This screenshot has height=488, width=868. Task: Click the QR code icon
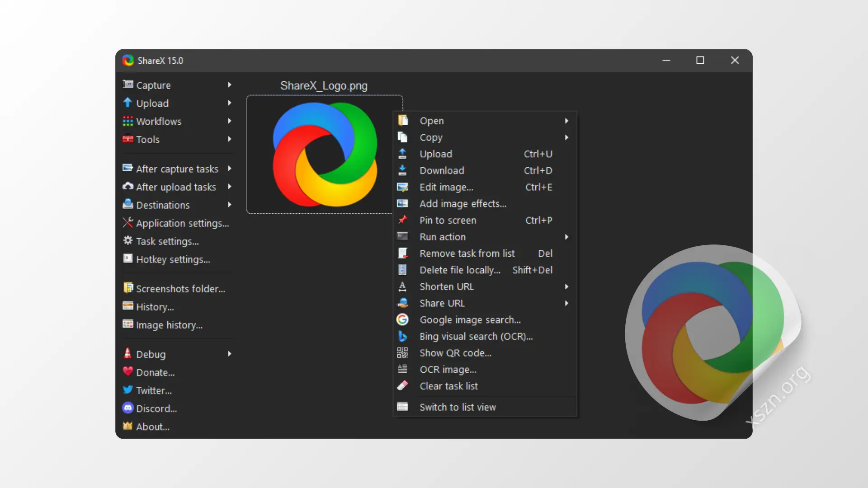pos(402,353)
